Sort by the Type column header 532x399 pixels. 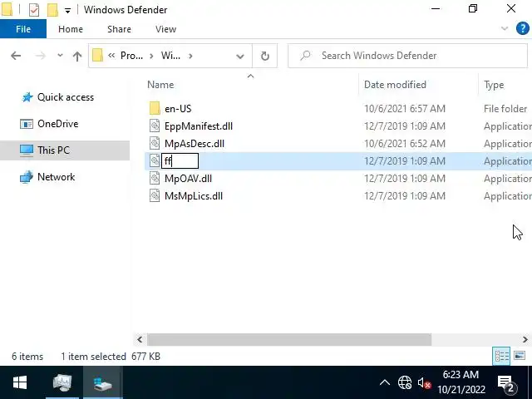[x=494, y=85]
